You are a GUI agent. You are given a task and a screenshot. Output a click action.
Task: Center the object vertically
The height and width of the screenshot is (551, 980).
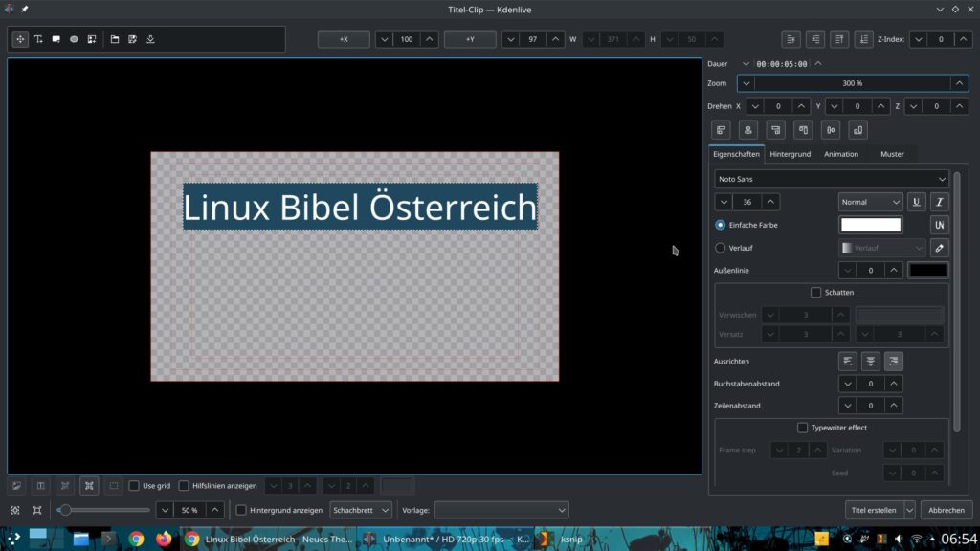pyautogui.click(x=831, y=130)
